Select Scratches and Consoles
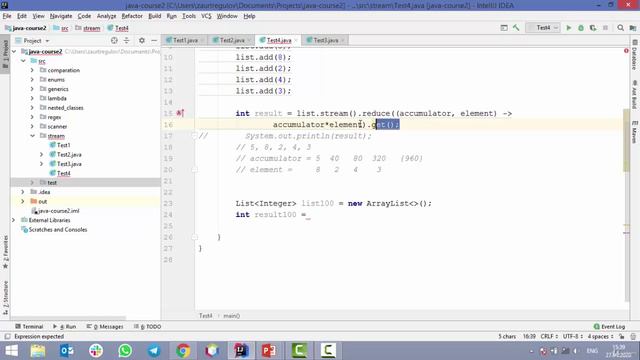The image size is (640, 360). tap(58, 229)
